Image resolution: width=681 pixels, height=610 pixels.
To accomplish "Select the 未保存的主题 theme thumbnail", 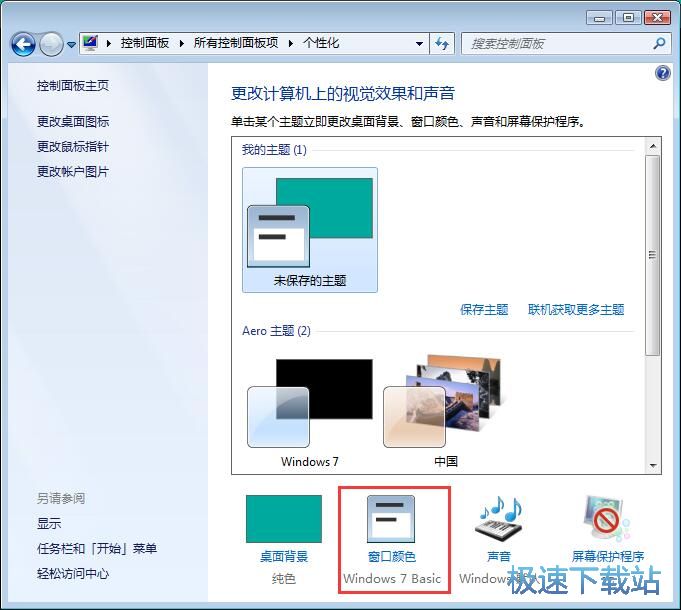I will click(x=310, y=230).
